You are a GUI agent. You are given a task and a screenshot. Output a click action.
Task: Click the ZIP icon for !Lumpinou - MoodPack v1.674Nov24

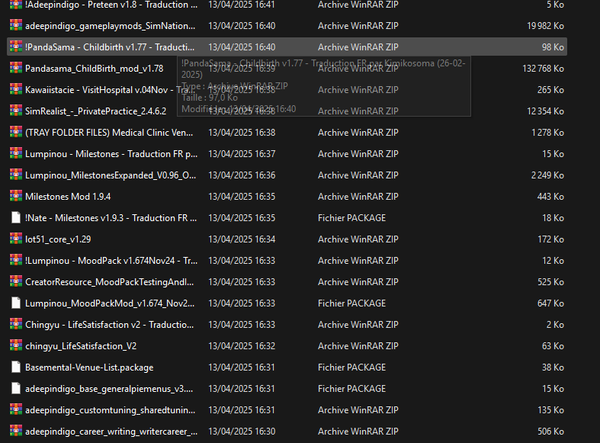(x=16, y=261)
